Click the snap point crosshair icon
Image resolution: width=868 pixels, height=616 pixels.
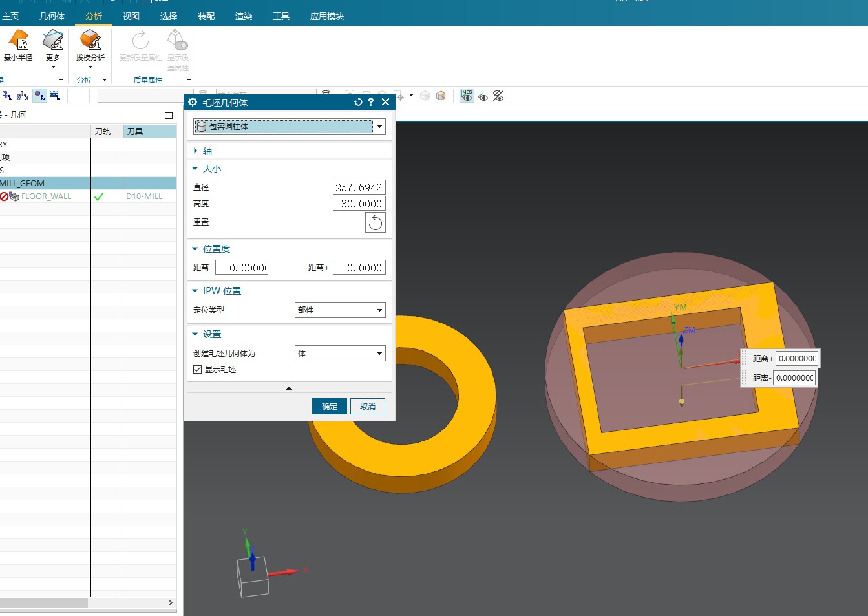[x=400, y=96]
